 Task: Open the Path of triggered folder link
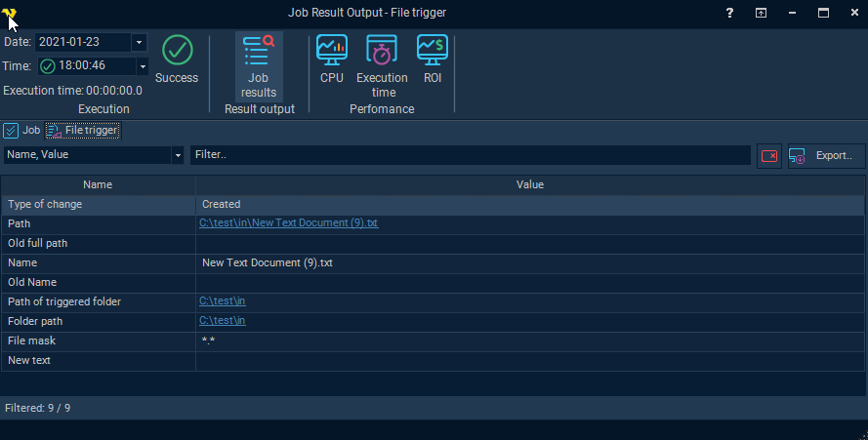click(222, 301)
